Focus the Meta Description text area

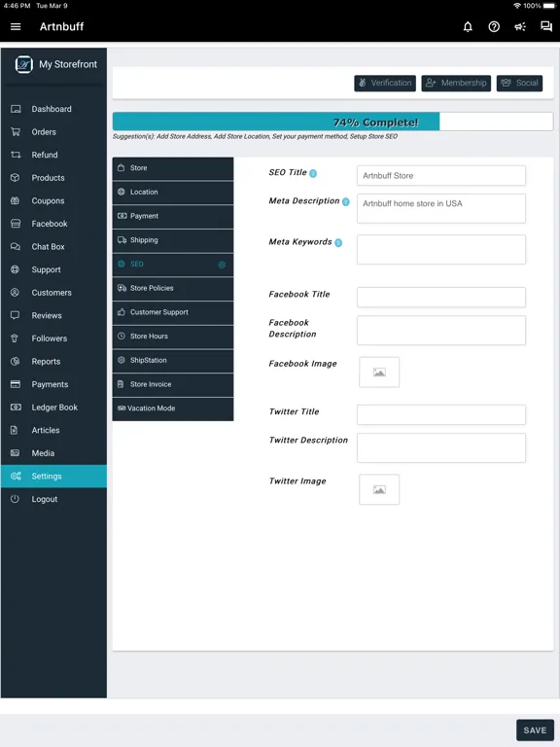pos(441,209)
